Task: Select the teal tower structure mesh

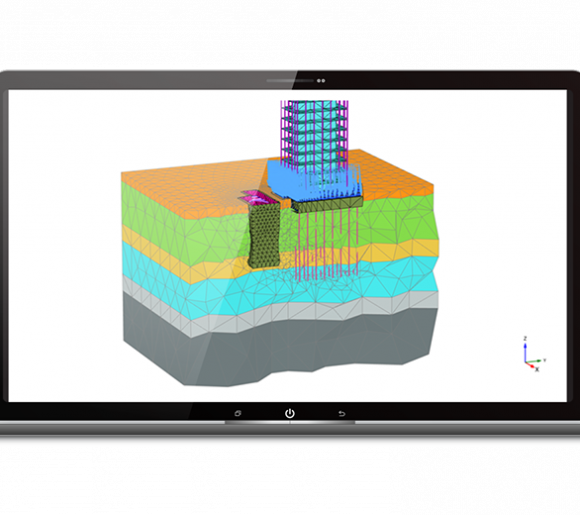Action: pyautogui.click(x=314, y=129)
